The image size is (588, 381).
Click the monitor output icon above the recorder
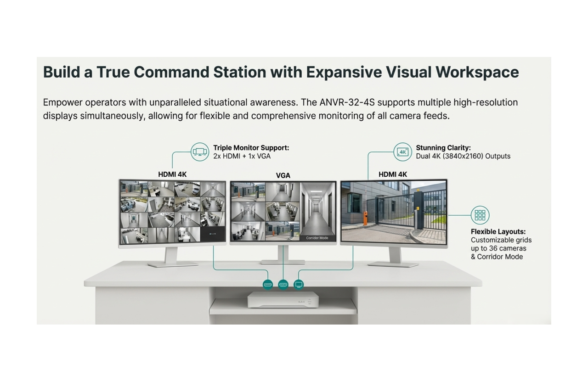pyautogui.click(x=299, y=285)
